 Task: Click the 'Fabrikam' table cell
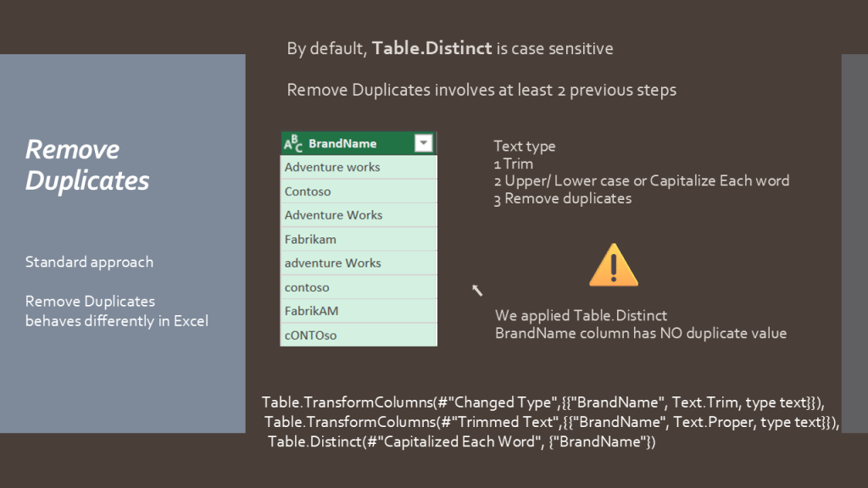(x=310, y=240)
